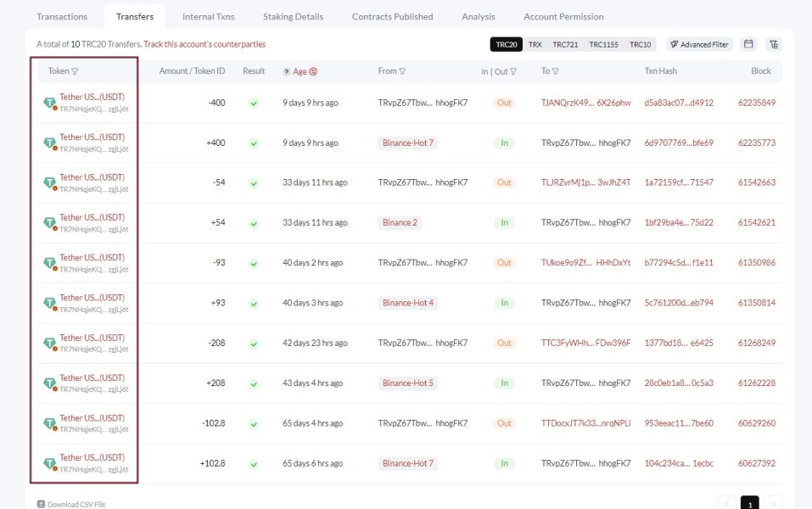The height and width of the screenshot is (509, 812).
Task: Switch to Internal Txns tab
Action: (x=208, y=17)
